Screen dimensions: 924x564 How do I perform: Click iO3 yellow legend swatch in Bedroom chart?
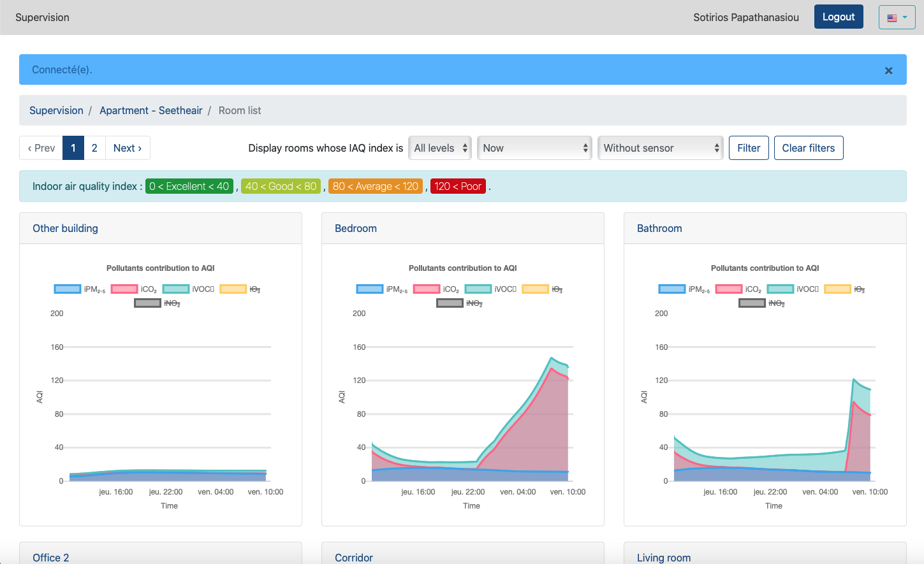pos(535,289)
